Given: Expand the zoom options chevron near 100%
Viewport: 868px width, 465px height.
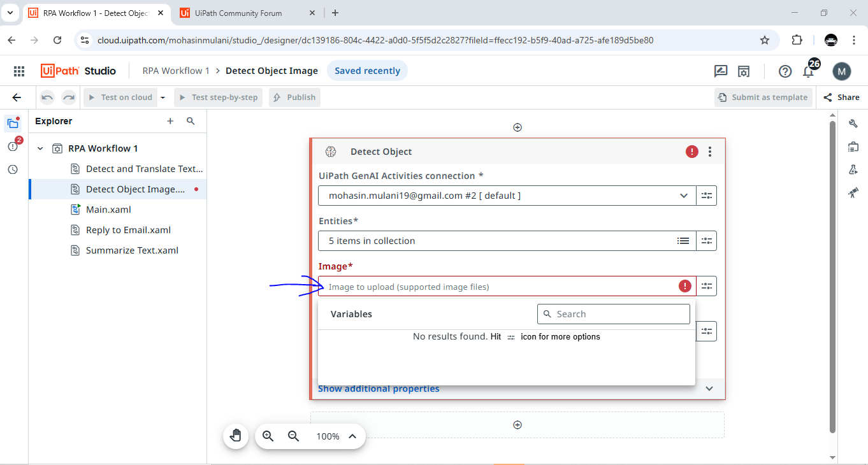Looking at the screenshot, I should click(x=352, y=436).
